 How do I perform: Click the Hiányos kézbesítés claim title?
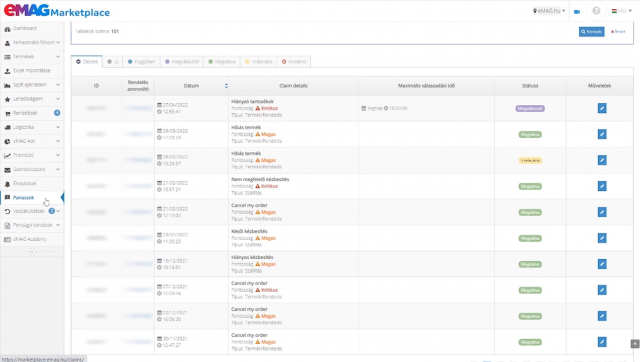tap(252, 258)
